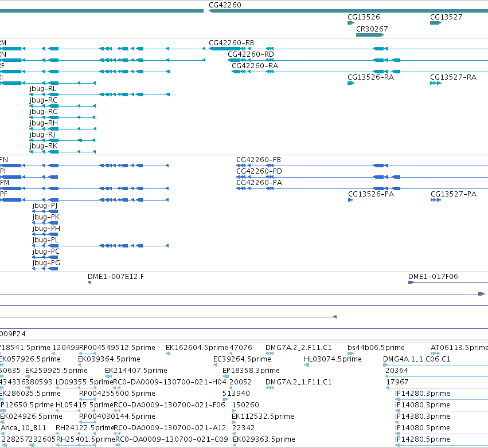Select EST label IP14080.3prime
488x448 pixels.
(x=422, y=405)
